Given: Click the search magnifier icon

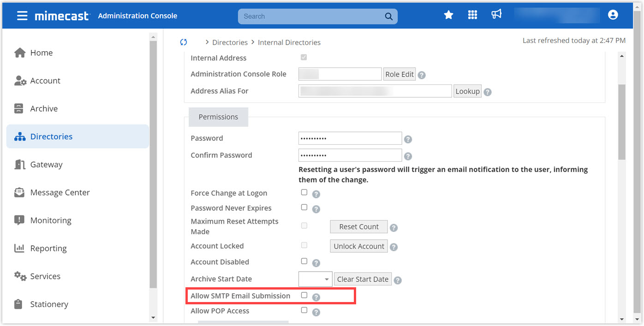Looking at the screenshot, I should (x=388, y=17).
